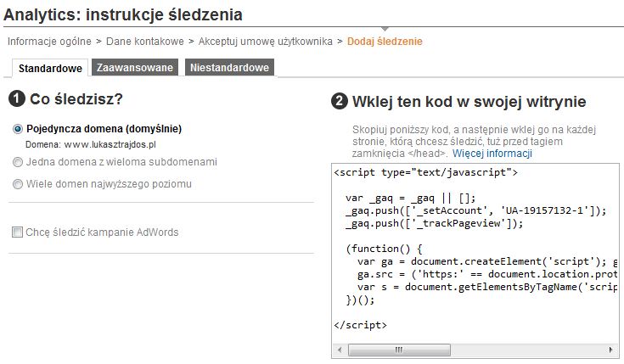Viewport: 624px width, 364px height.
Task: Select Wiele domen najwyższego poziomu option
Action: pos(18,184)
